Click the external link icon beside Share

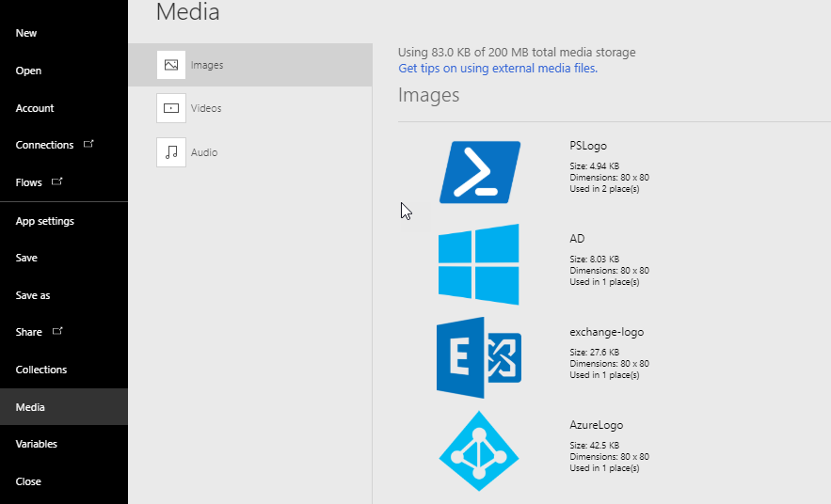pyautogui.click(x=57, y=331)
